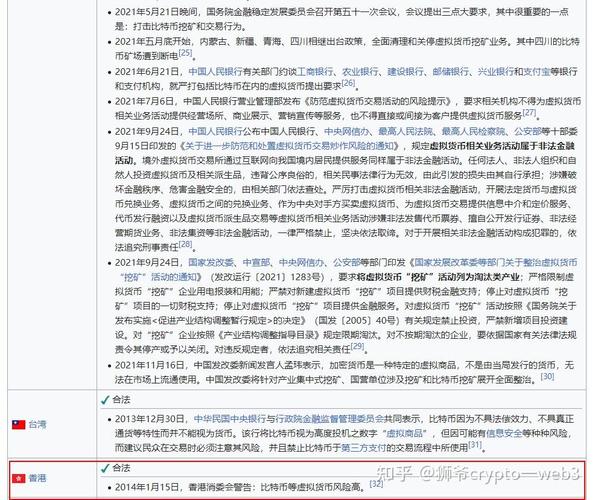Visit the 支付宝 link
The image size is (595, 500).
[537, 72]
